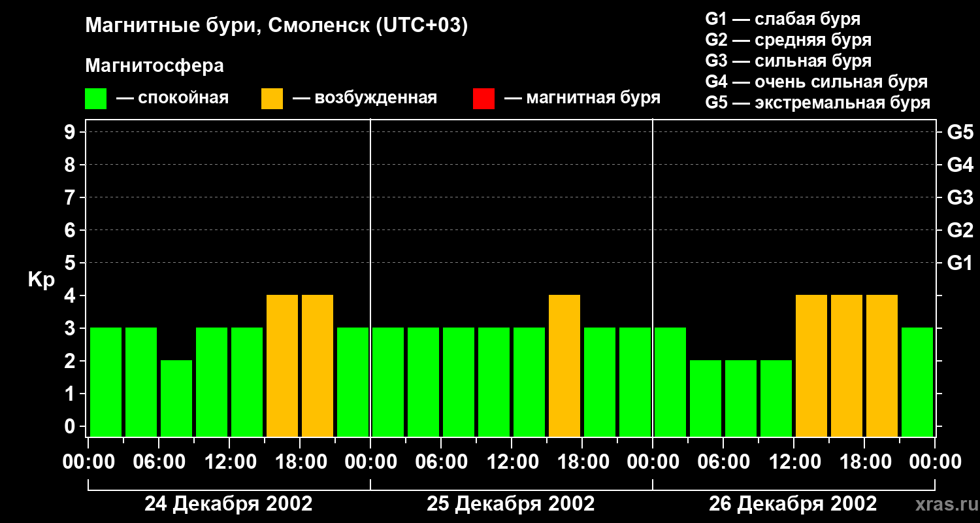980x523 pixels.
Task: Click the 'G4 — очень сильная буря' line
Action: point(816,82)
